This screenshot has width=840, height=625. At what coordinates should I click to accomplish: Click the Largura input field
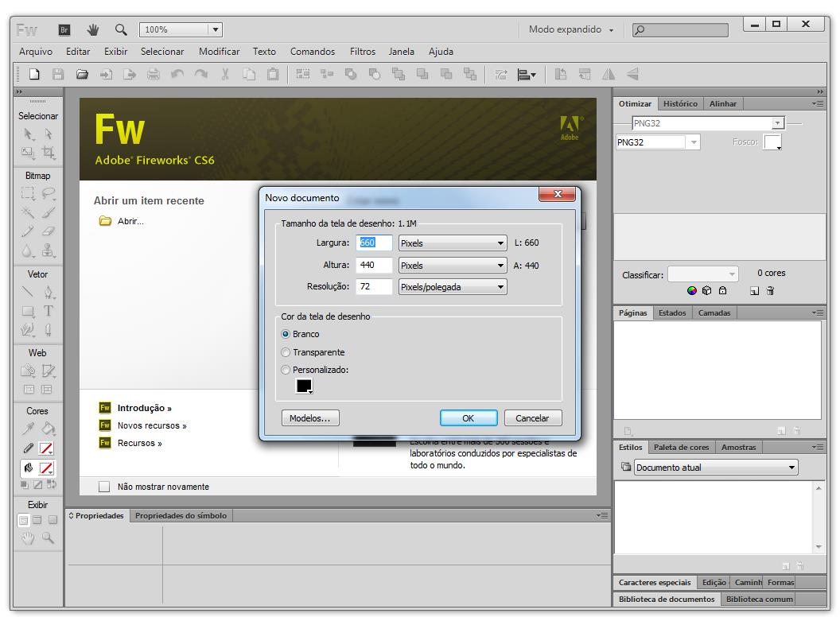374,243
